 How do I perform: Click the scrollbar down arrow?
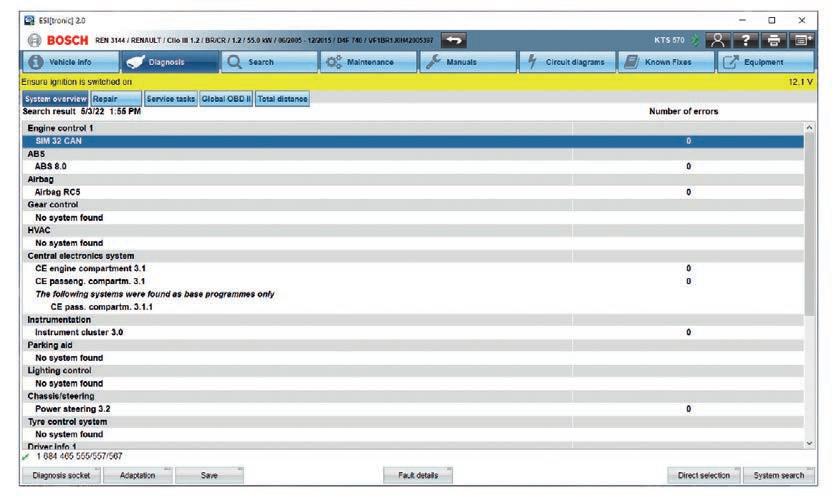pos(809,443)
